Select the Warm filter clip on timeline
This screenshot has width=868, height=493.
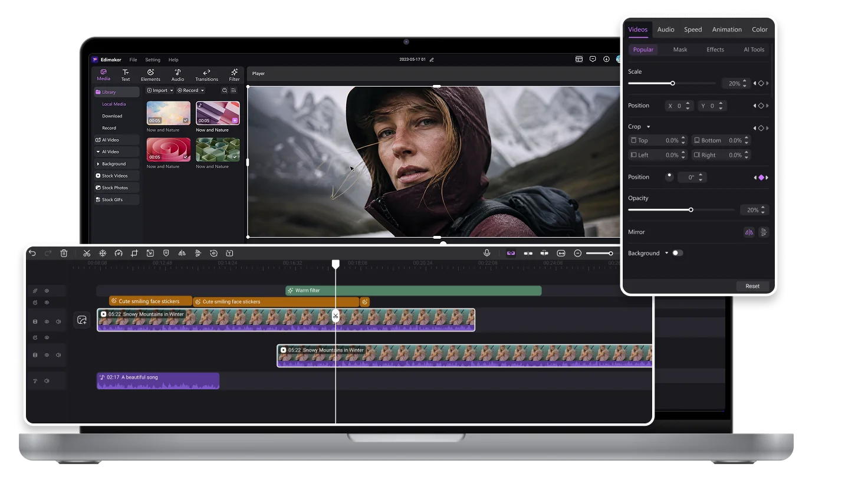click(x=413, y=291)
